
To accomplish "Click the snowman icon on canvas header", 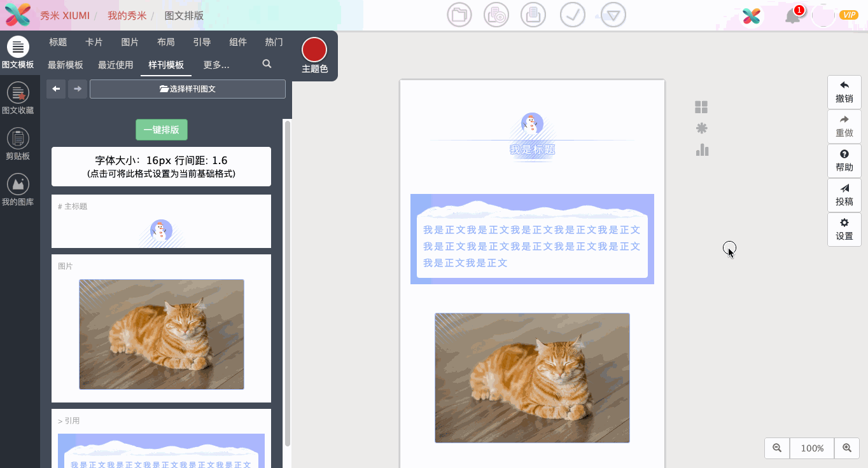I will [532, 123].
